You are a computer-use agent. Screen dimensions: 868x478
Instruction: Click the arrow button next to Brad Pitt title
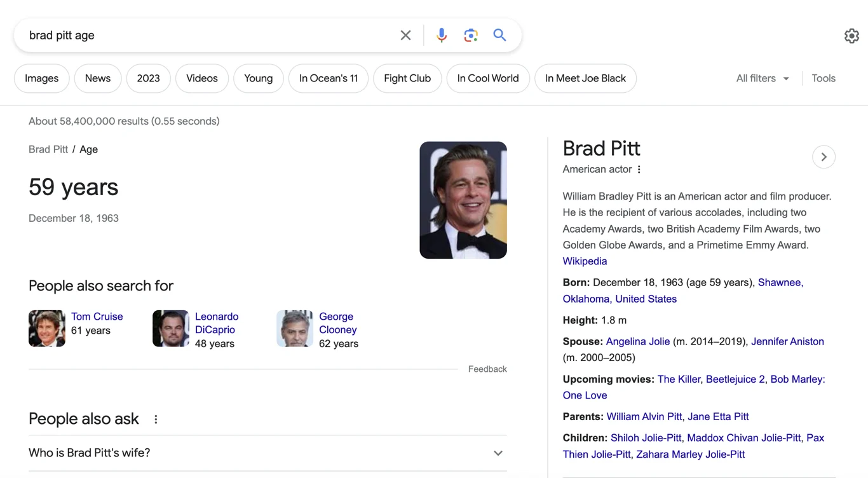click(x=824, y=157)
